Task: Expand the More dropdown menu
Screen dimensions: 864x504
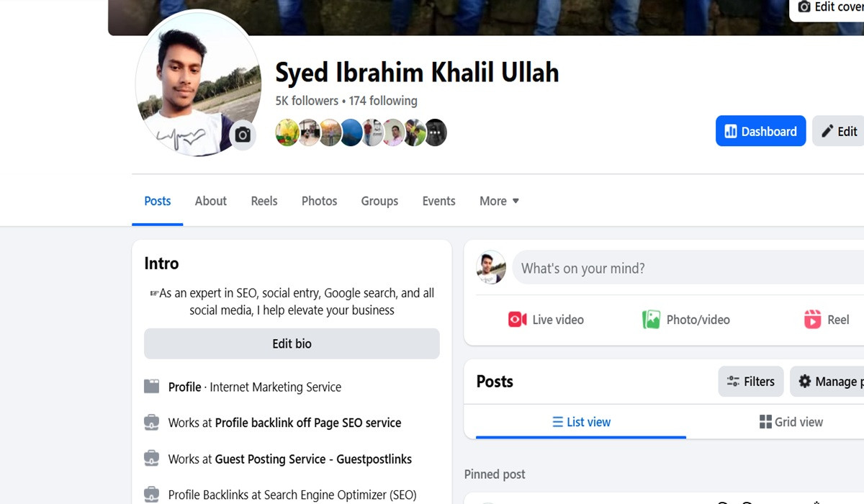Action: pyautogui.click(x=499, y=201)
